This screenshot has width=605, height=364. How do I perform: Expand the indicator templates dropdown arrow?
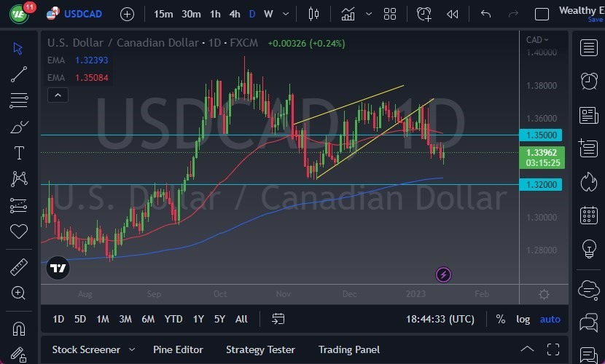tap(369, 15)
